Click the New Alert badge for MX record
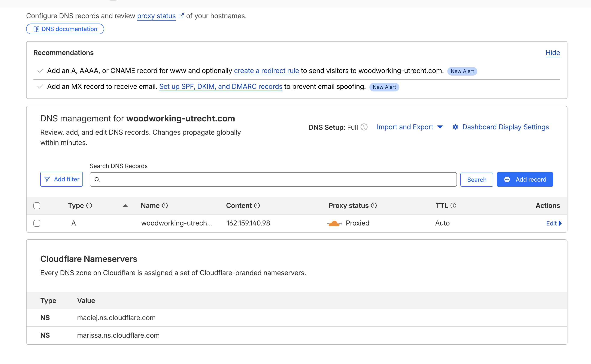Viewport: 591px width, 364px height. coord(384,87)
